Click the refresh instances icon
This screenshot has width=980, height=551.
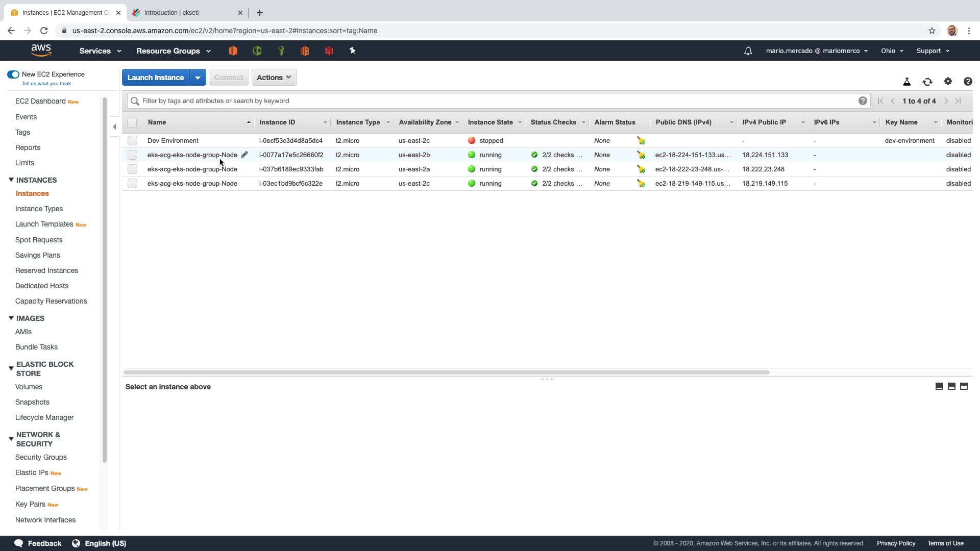(x=927, y=82)
